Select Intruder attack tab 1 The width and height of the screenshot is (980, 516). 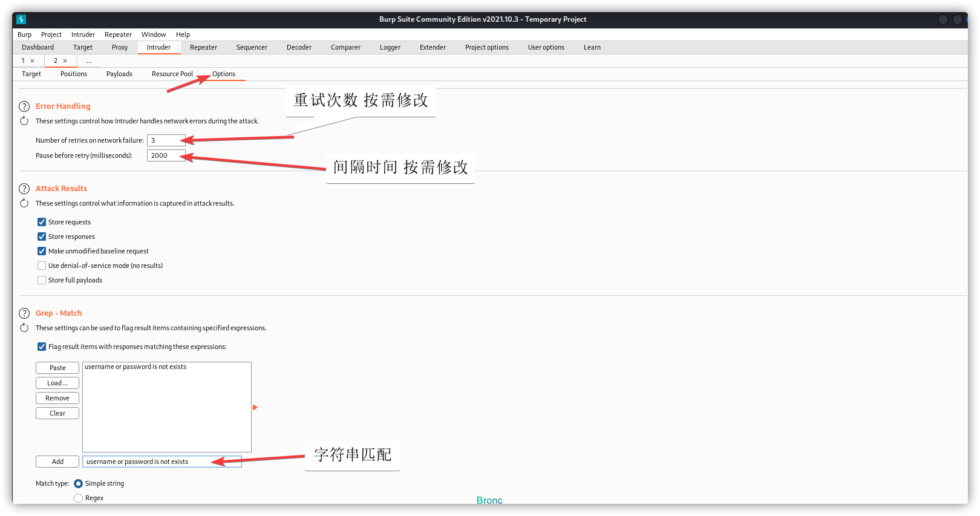pyautogui.click(x=23, y=60)
